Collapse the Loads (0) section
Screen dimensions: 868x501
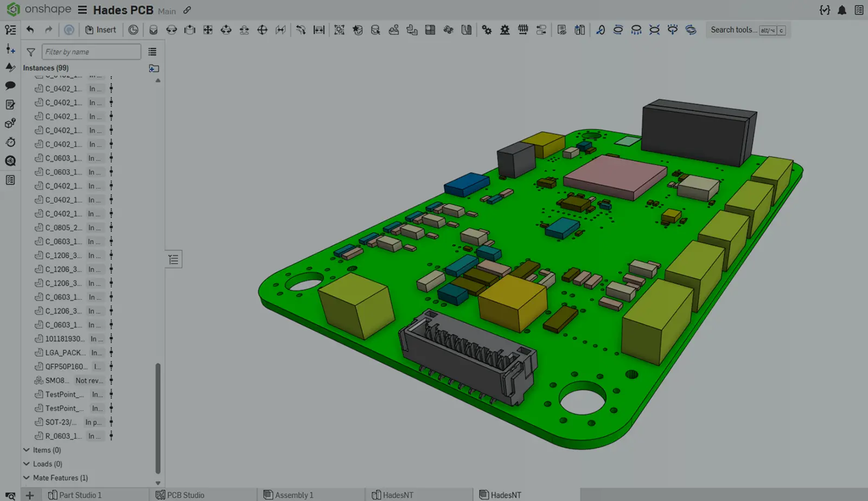(x=26, y=464)
